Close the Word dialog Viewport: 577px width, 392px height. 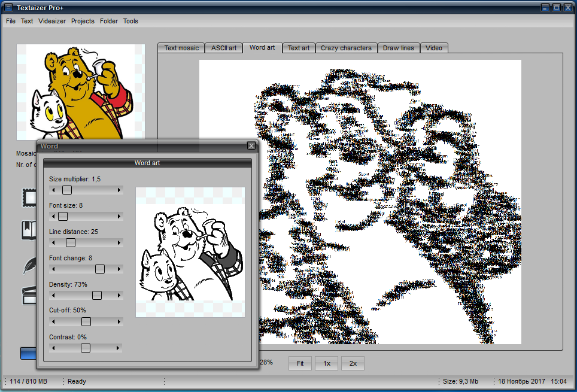(x=251, y=146)
